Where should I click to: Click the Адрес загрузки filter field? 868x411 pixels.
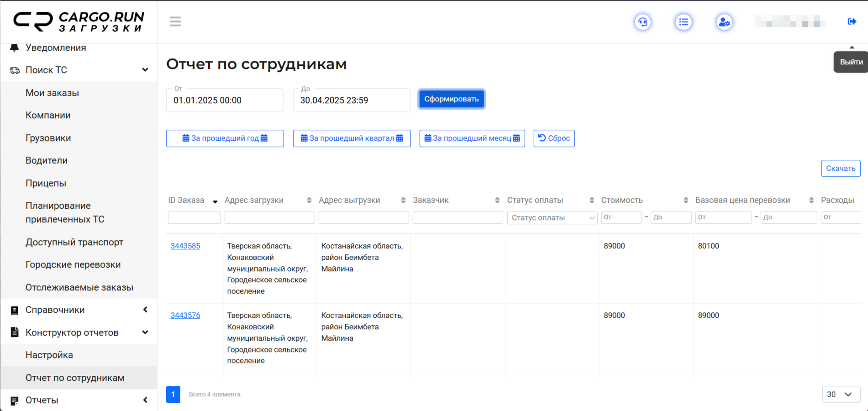pyautogui.click(x=270, y=218)
